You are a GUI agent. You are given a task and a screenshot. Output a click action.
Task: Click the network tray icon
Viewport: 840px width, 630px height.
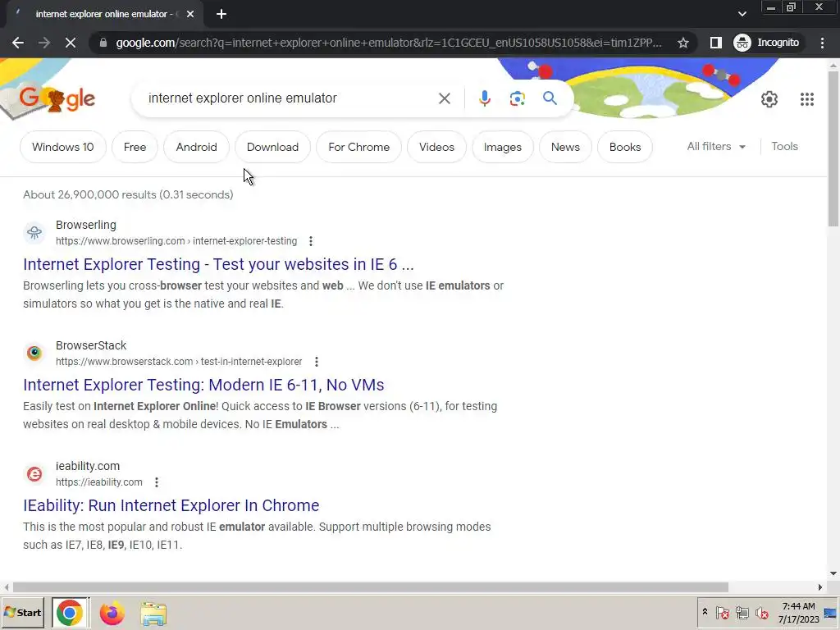tap(742, 612)
